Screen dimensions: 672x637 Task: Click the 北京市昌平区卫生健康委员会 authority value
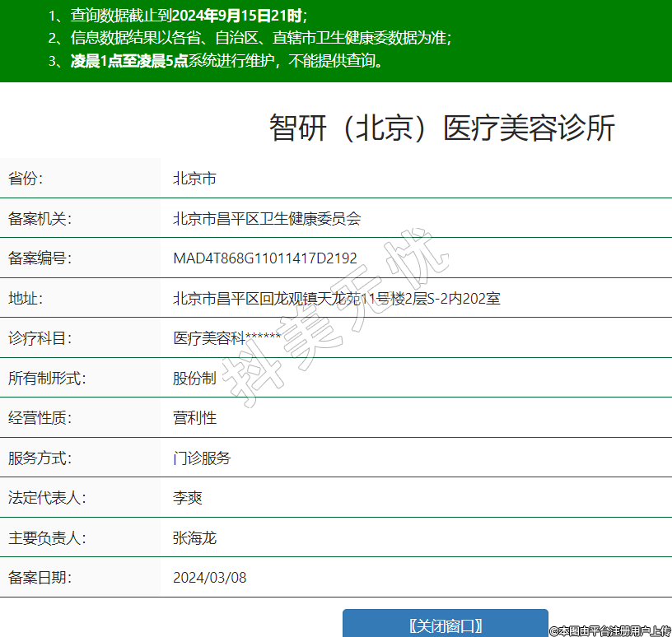click(267, 219)
